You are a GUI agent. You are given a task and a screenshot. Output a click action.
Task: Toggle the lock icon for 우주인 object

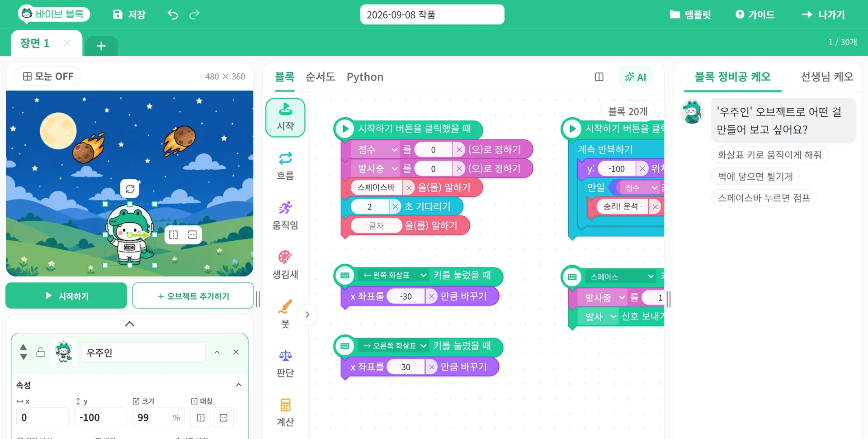(41, 352)
